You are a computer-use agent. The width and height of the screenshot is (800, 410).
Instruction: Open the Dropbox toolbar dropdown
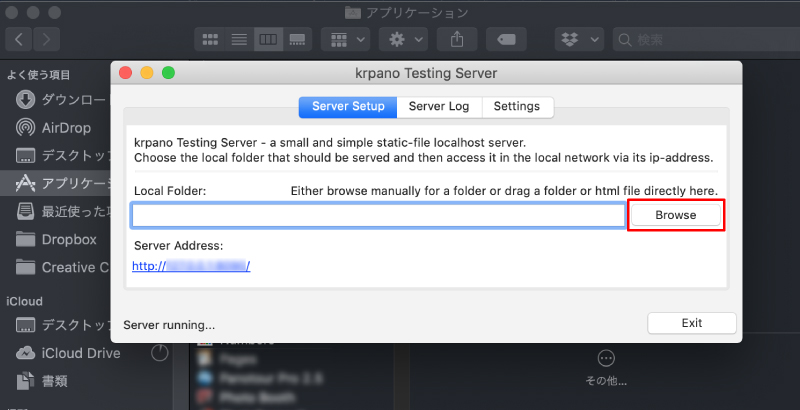579,40
